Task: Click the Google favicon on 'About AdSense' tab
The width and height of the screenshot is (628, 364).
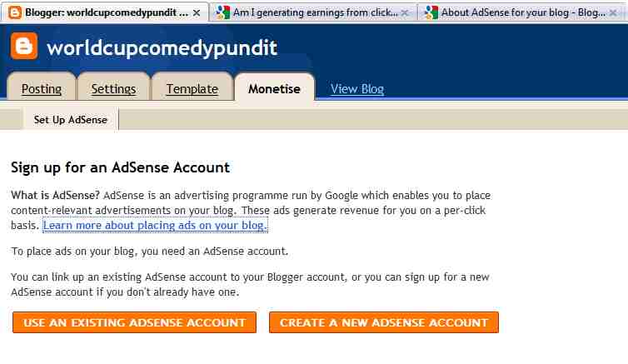Action: [431, 12]
